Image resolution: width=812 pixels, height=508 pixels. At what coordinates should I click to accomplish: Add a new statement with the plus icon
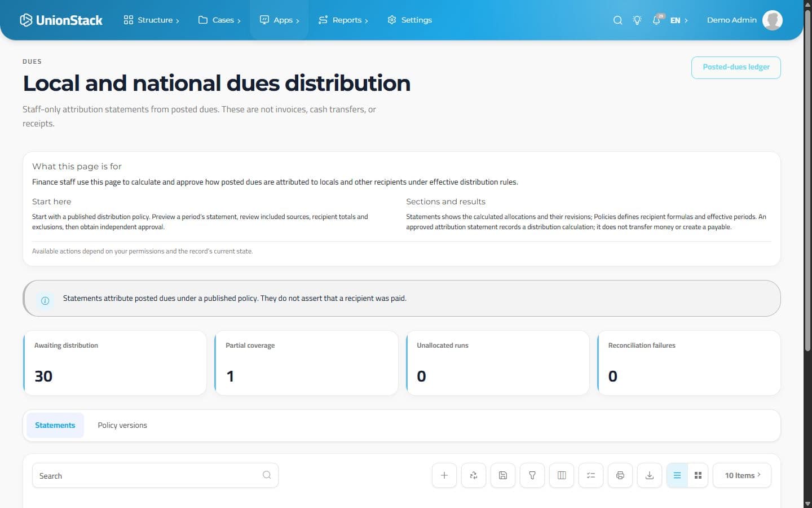coord(444,475)
